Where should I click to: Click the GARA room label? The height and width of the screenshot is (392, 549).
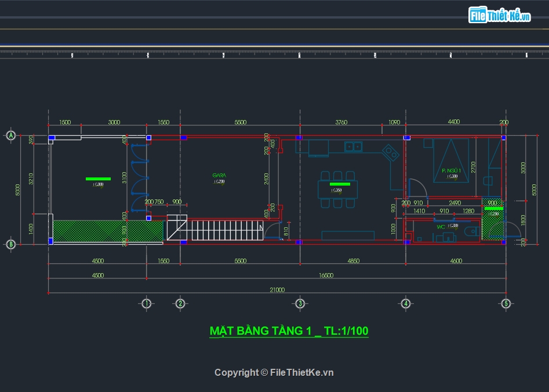219,175
